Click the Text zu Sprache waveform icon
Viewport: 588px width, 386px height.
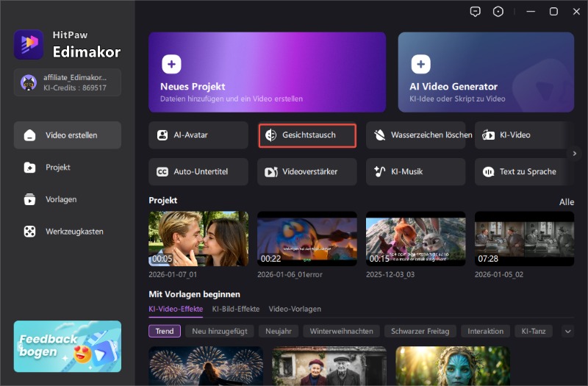(x=488, y=172)
